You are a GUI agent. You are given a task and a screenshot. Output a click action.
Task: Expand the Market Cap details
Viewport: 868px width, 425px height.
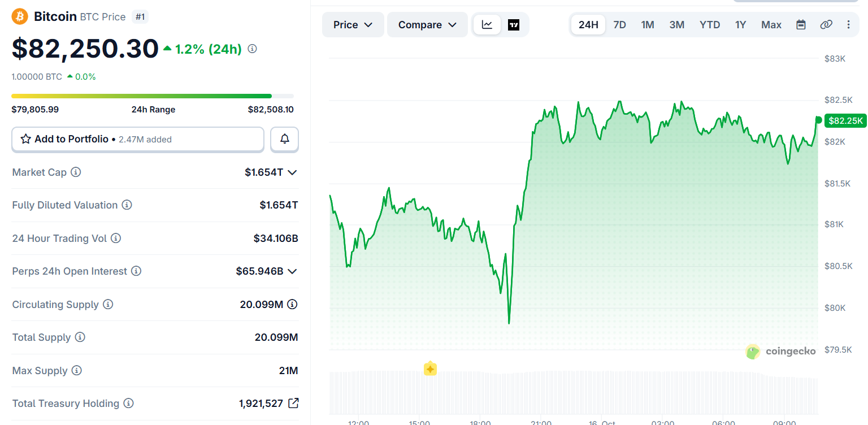tap(292, 172)
